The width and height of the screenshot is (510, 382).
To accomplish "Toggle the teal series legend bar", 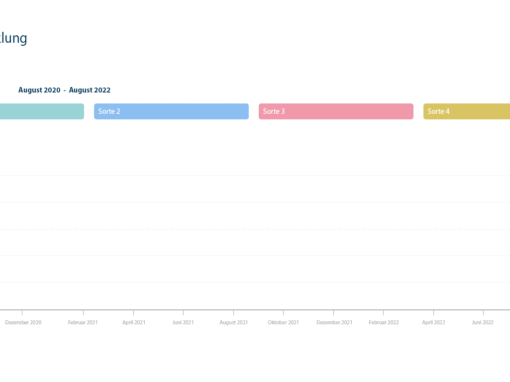I will tap(42, 111).
